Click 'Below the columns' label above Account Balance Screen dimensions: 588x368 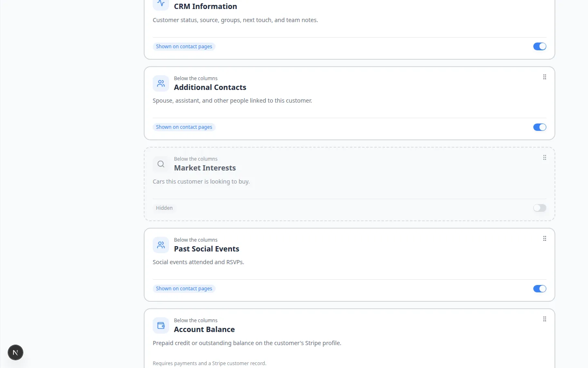tap(196, 321)
